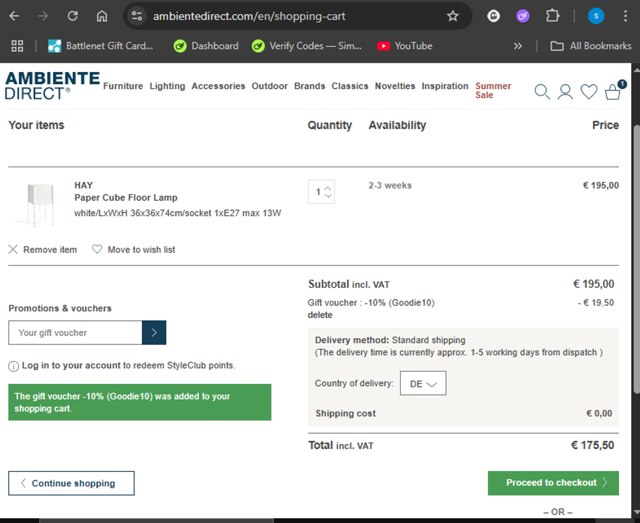
Task: Click the '2-3 weeks' availability text
Action: [390, 185]
